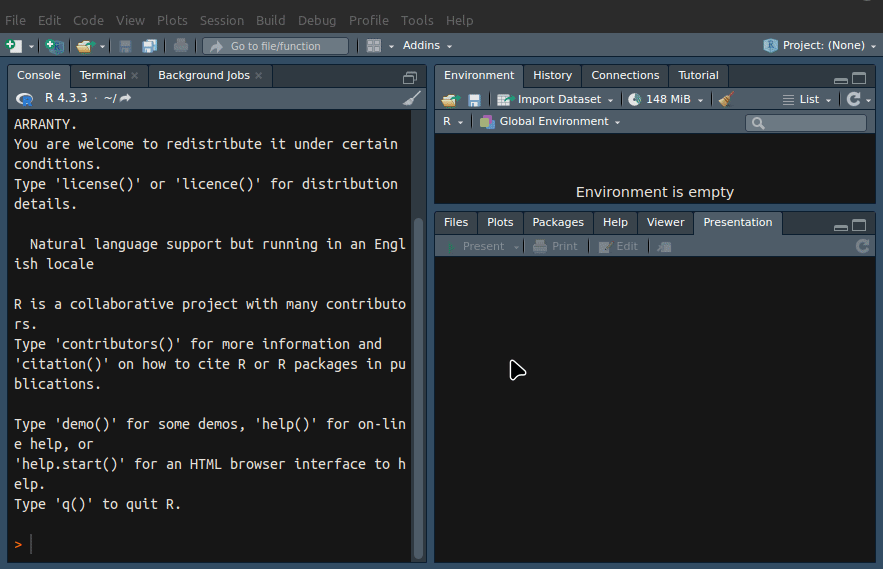Open the List view mode dropdown
The image size is (883, 569).
[807, 100]
